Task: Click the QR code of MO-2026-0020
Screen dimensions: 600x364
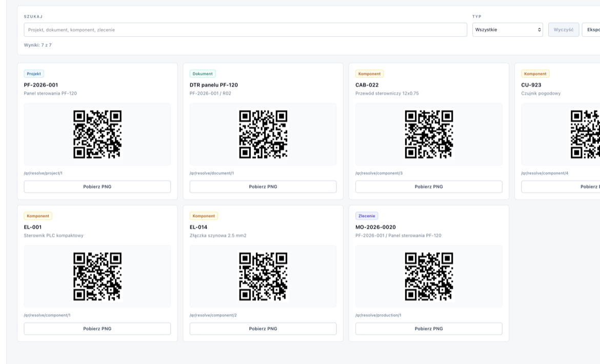Action: pos(429,276)
